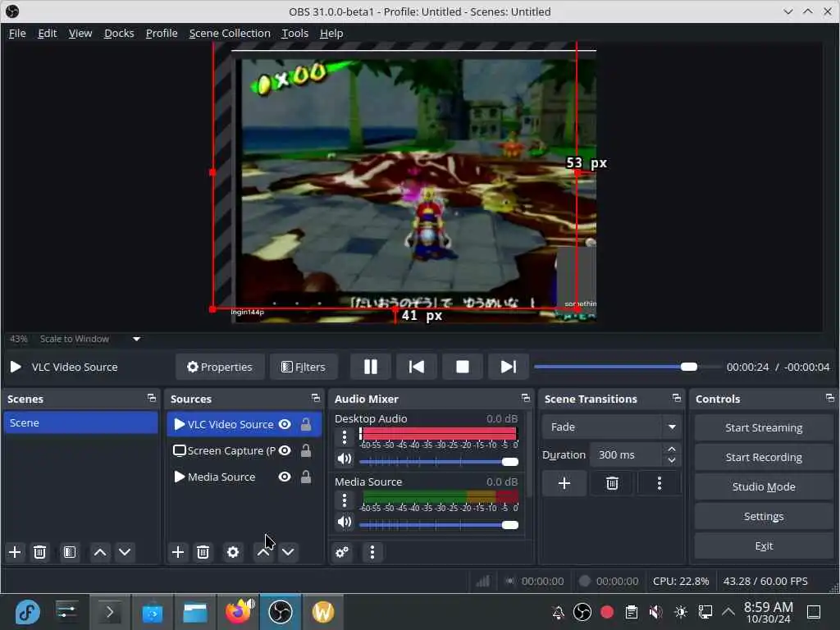Move scene down with the arrow

[125, 552]
